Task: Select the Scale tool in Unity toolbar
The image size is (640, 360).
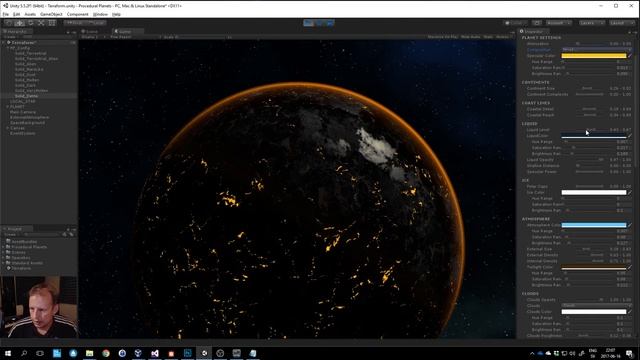Action: [x=41, y=23]
